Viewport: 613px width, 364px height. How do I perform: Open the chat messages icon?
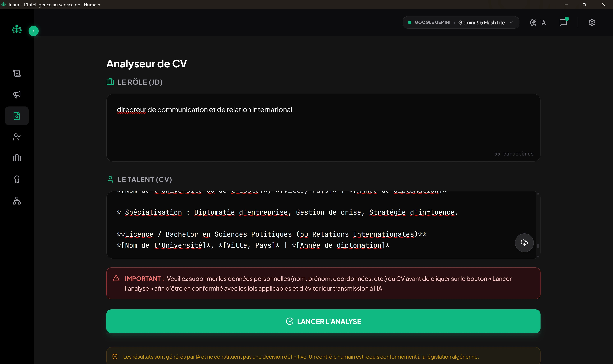click(x=564, y=22)
